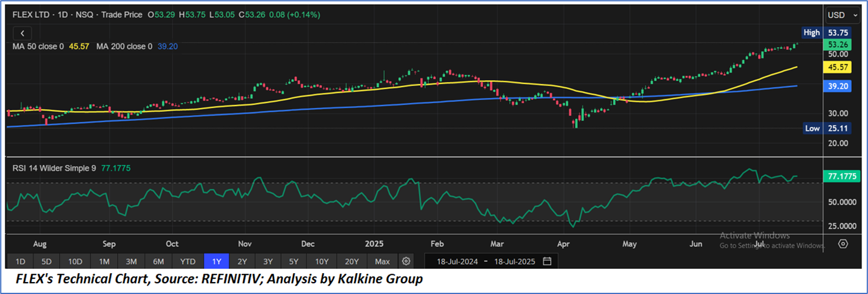Click the 20.00 price axis label
868x294 pixels.
click(837, 143)
